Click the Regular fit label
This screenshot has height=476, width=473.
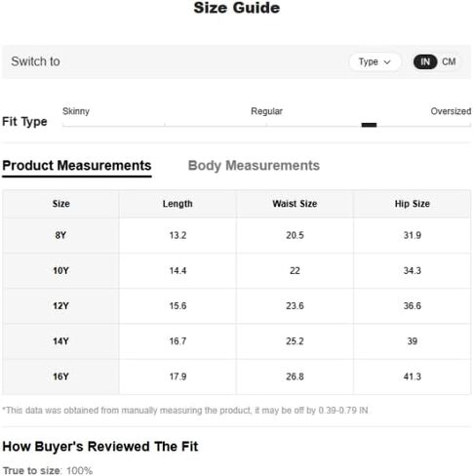[x=266, y=111]
